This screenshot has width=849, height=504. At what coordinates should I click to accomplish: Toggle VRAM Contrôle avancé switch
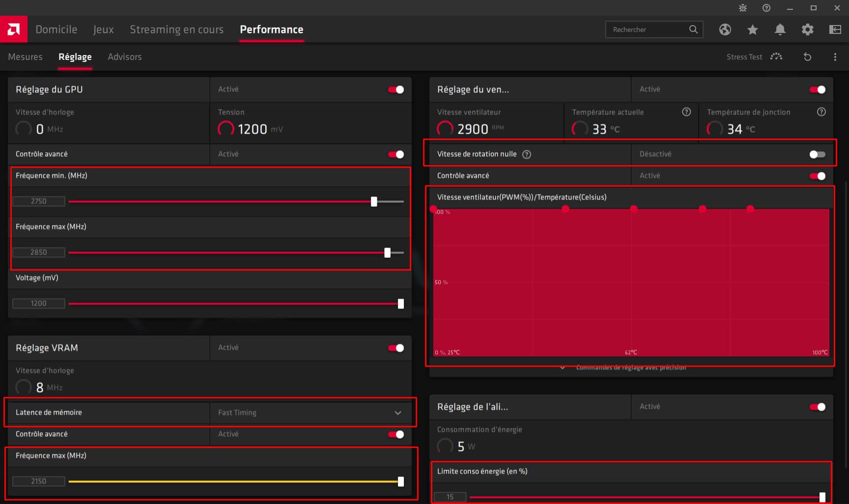point(396,434)
